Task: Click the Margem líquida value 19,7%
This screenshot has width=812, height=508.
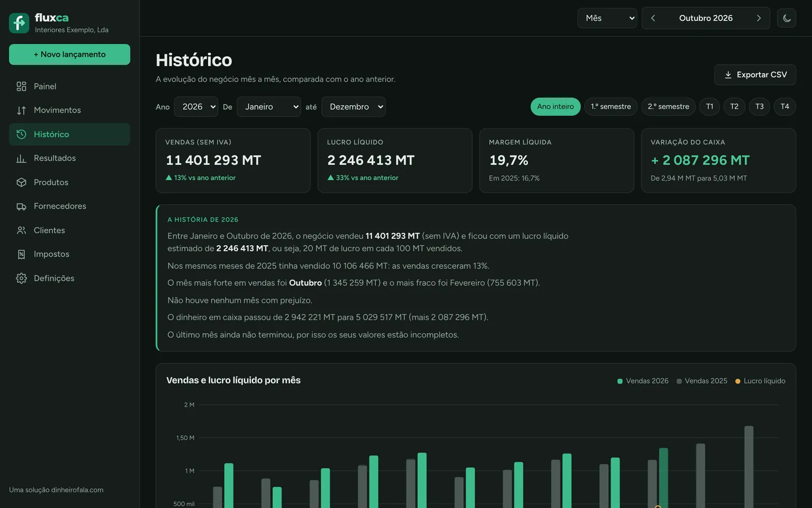Action: pos(509,161)
